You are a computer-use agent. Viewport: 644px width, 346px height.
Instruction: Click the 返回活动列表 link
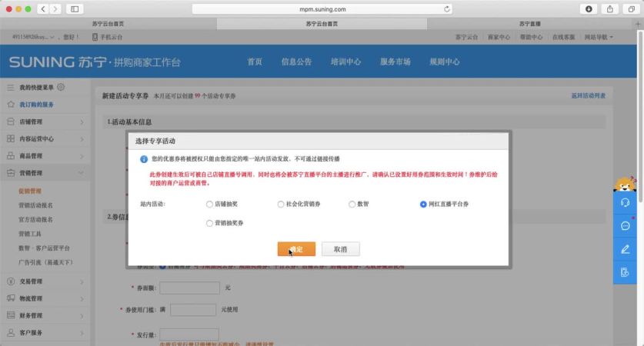point(588,95)
